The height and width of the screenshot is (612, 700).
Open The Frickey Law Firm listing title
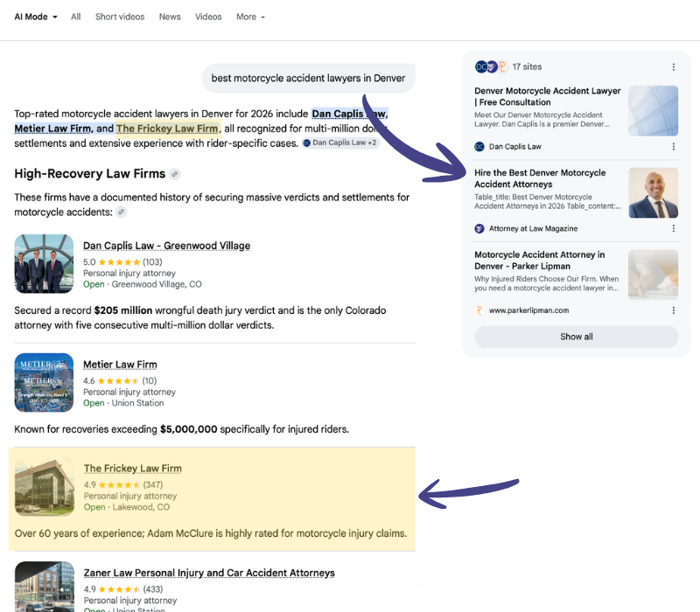coord(133,469)
